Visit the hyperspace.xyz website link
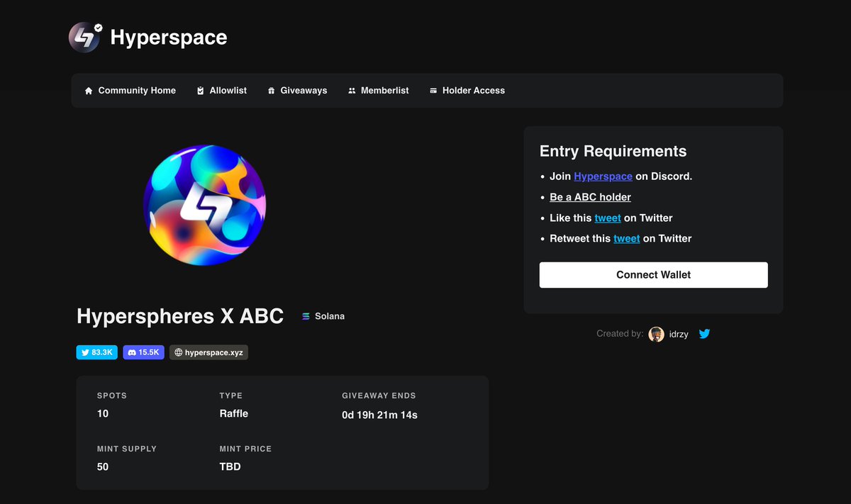851x504 pixels. pos(208,352)
